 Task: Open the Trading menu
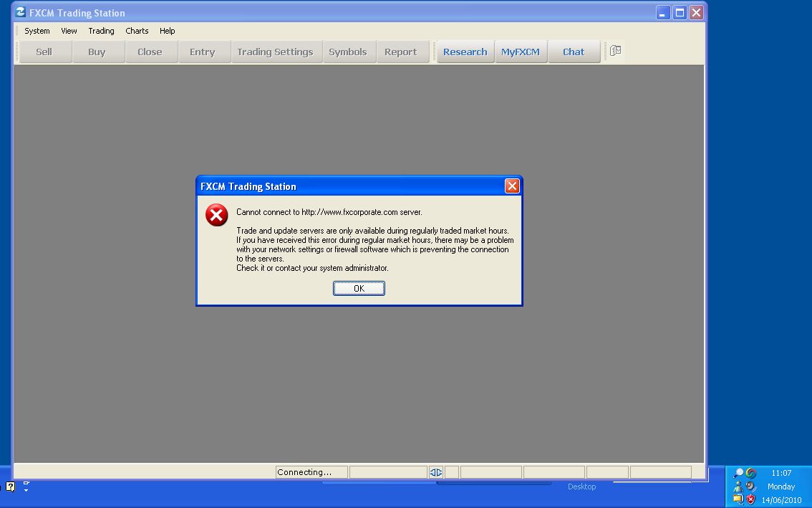click(x=101, y=31)
